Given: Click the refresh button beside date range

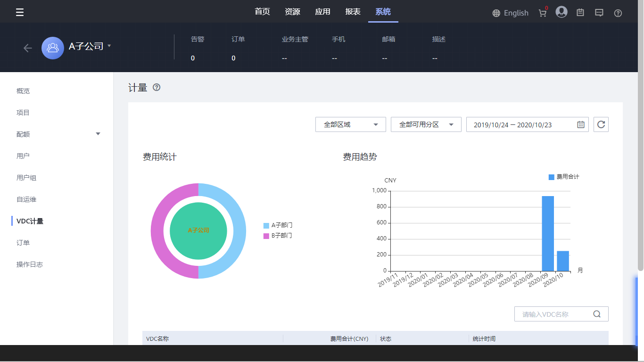Looking at the screenshot, I should 601,124.
